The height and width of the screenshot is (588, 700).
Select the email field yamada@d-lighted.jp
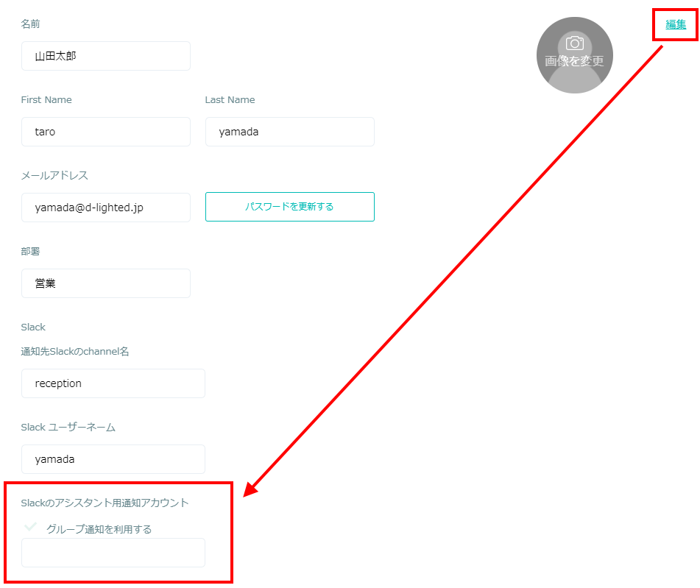coord(106,208)
